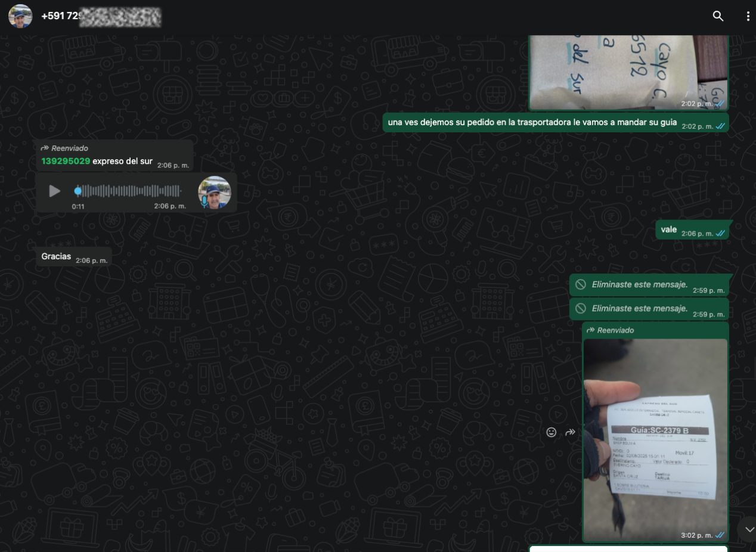
Task: Open the three-dot chat menu
Action: (748, 16)
